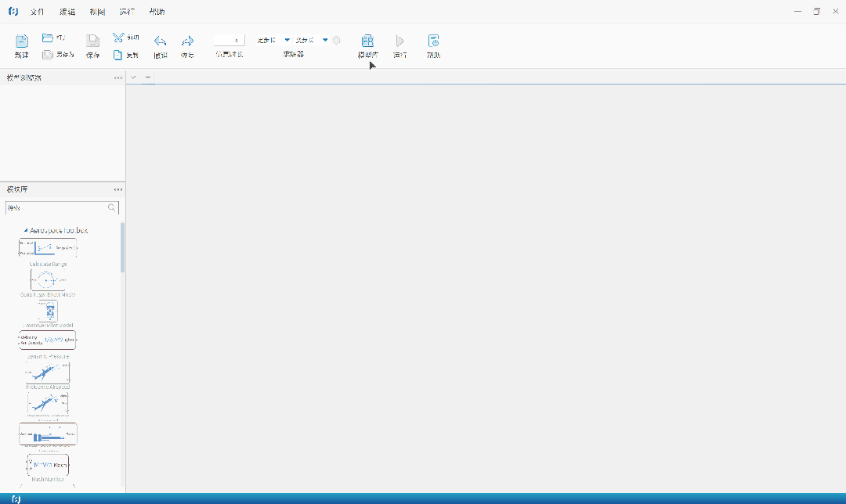The height and width of the screenshot is (504, 846).
Task: Click the Cut (剪切) scissors icon
Action: pos(117,38)
